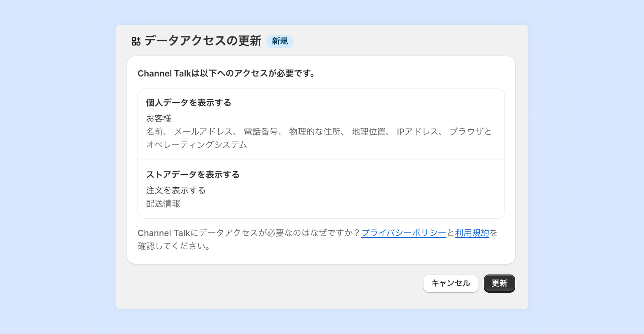Click the 配送情報 text
The image size is (644, 334).
pos(163,204)
